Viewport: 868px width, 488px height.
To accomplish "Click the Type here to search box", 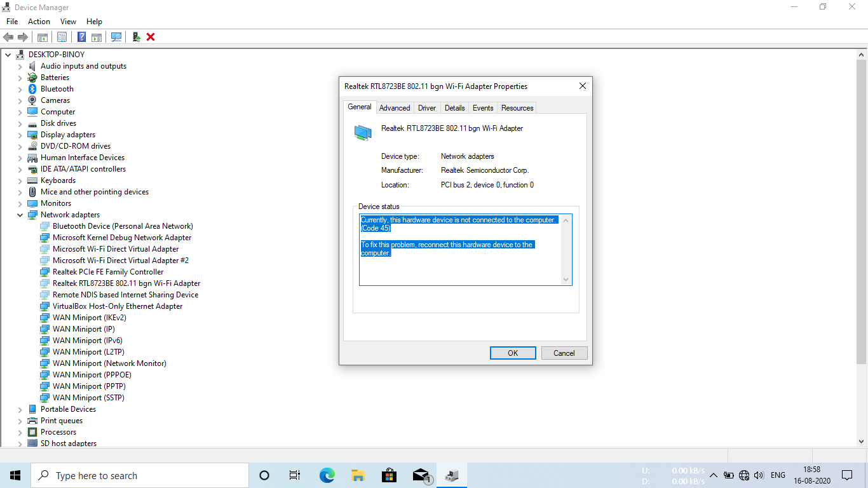I will (140, 475).
